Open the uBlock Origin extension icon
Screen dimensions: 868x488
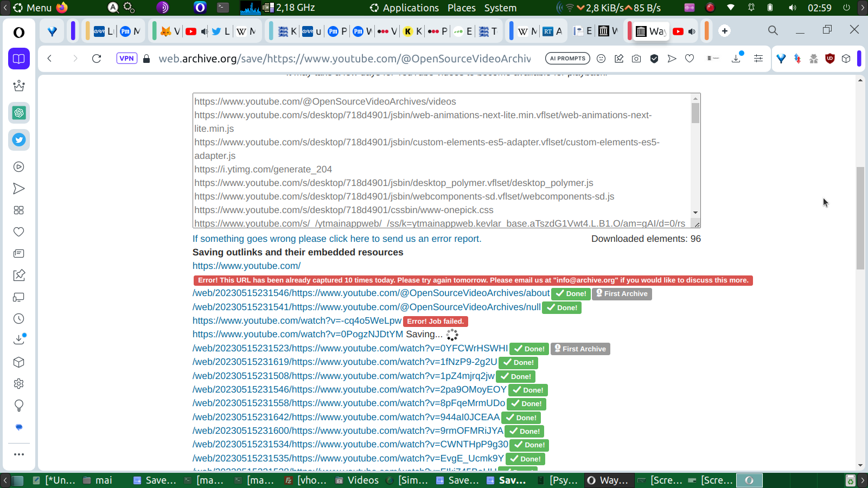point(829,59)
